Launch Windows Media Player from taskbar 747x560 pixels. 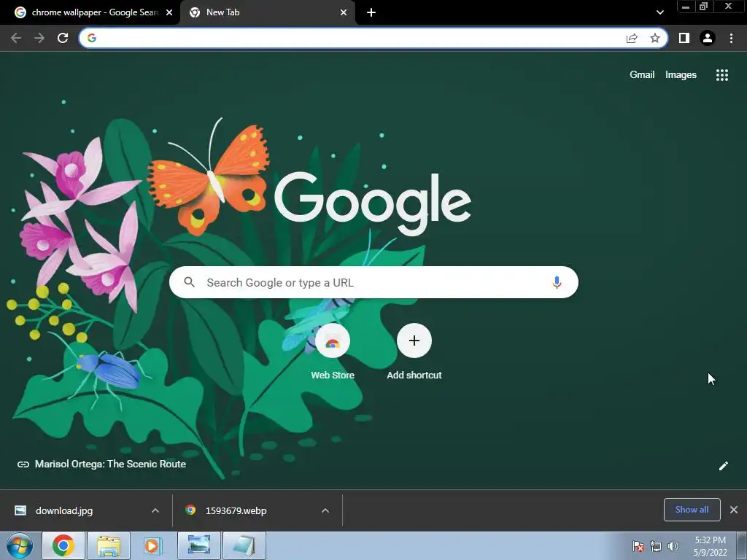click(x=152, y=545)
